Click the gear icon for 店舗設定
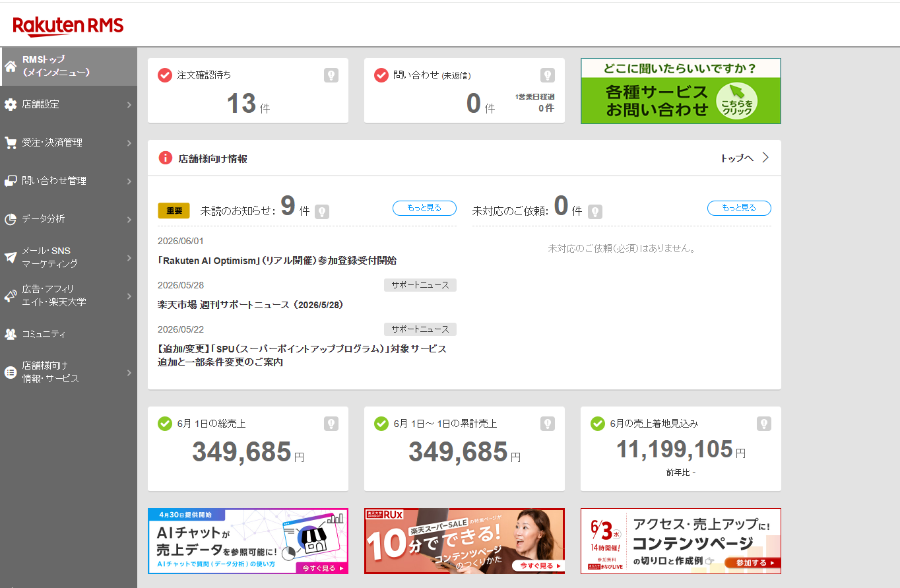 click(11, 104)
